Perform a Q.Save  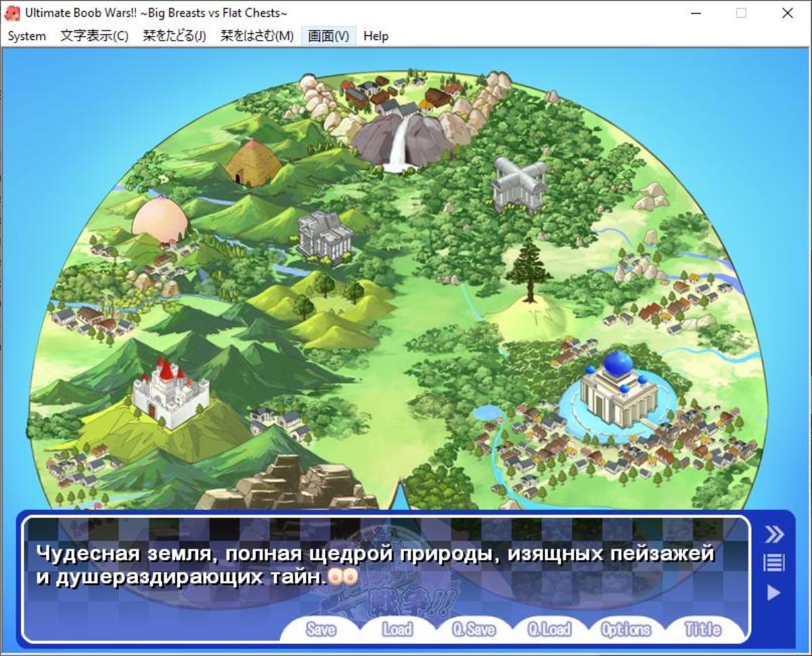[474, 630]
